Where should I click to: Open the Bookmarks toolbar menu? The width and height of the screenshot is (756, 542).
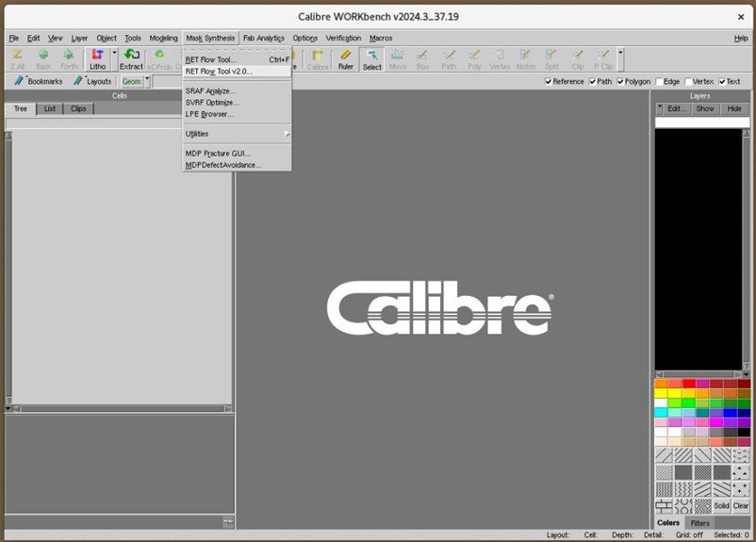(39, 81)
